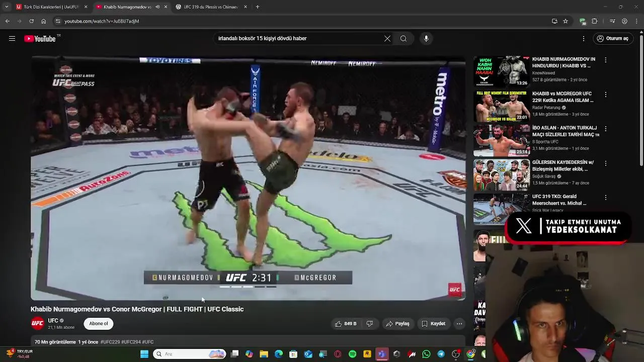Open the Chrome three-dot menu
Viewport: 644px width, 362px height.
637,21
